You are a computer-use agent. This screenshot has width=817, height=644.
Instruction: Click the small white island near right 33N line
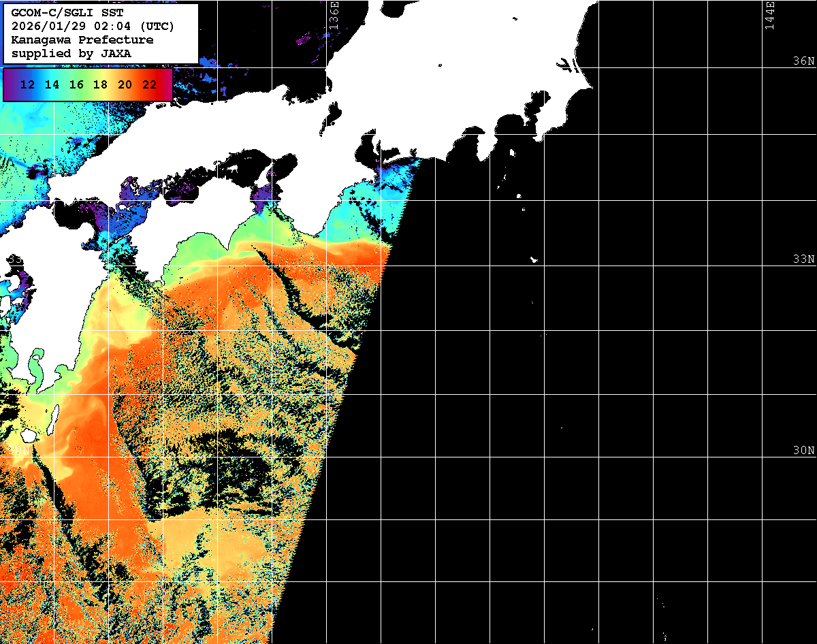pos(534,259)
